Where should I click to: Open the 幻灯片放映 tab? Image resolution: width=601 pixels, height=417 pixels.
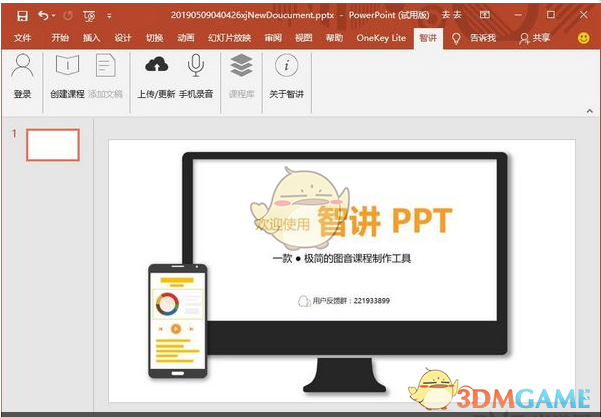[x=230, y=38]
